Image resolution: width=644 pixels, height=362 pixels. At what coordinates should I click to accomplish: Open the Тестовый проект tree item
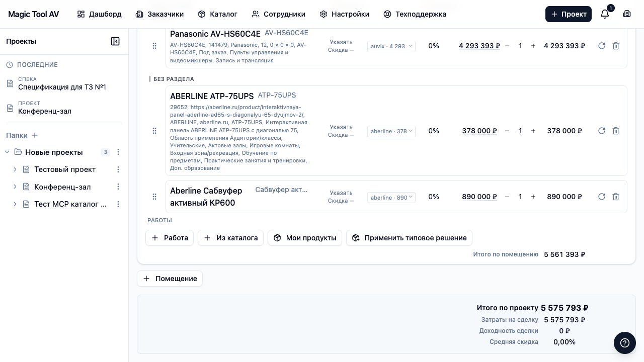[x=65, y=169]
